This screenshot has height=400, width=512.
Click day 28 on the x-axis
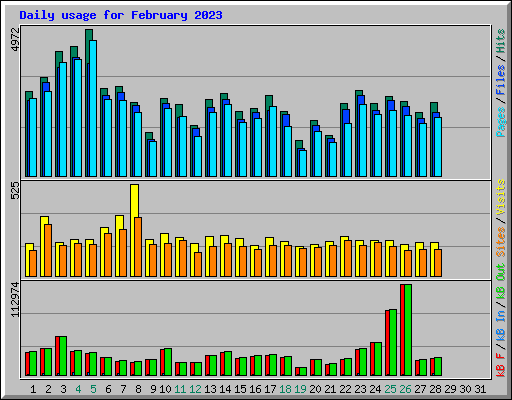(x=435, y=389)
